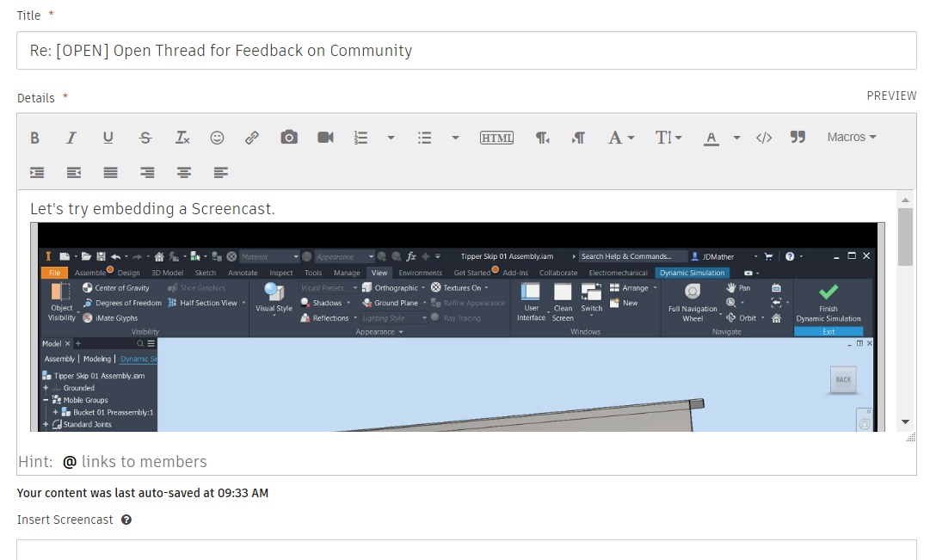The height and width of the screenshot is (560, 930).
Task: Click the View tab in embedded screencast
Action: click(x=379, y=273)
